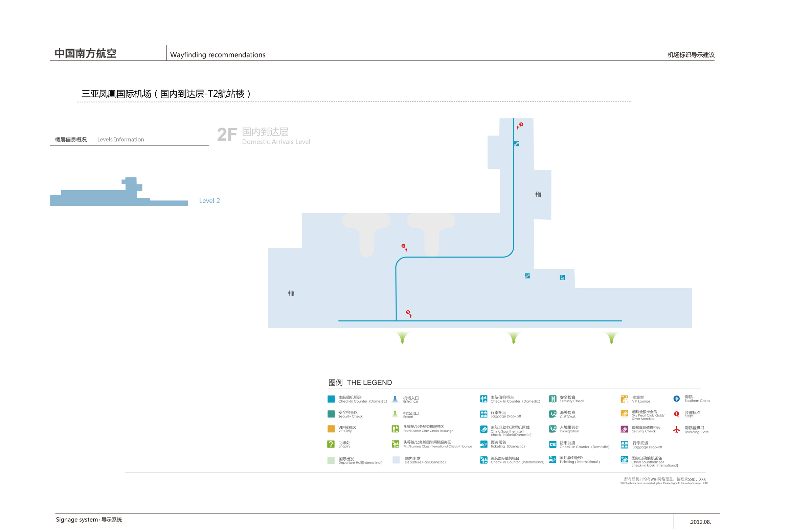Image resolution: width=812 pixels, height=529 pixels.
Task: Click the "VIP Lounge" legend label
Action: coord(641,401)
